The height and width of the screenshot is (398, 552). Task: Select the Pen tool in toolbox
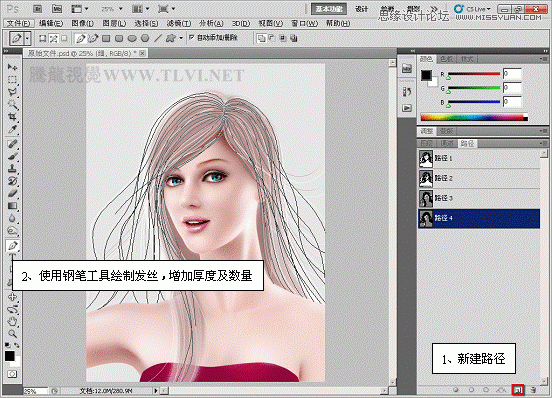click(12, 246)
